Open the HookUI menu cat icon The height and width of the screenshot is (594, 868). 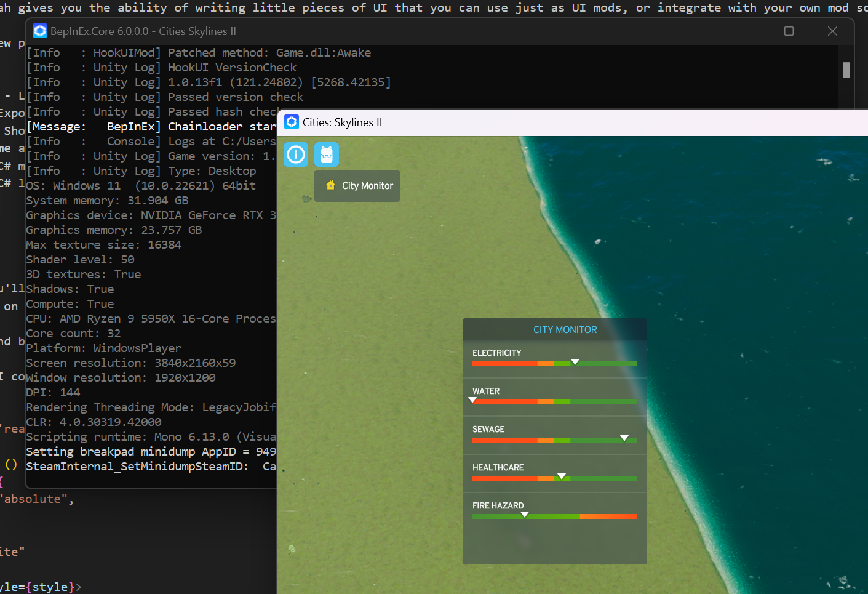click(x=327, y=155)
